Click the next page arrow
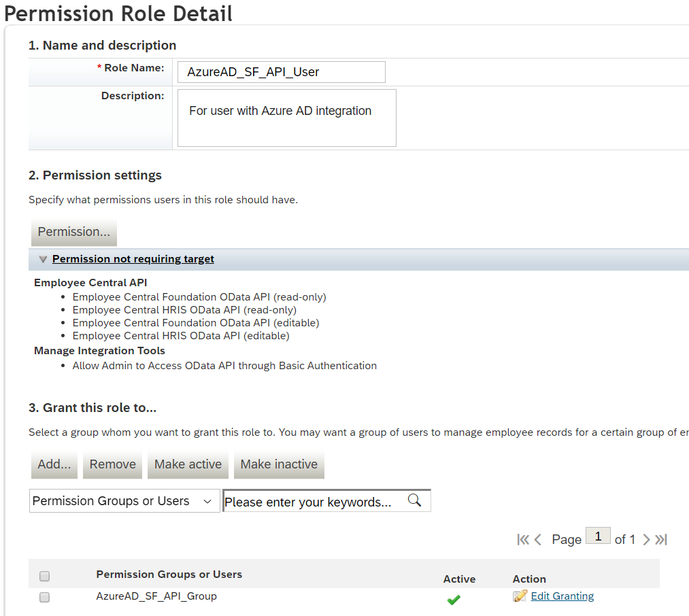Image resolution: width=689 pixels, height=616 pixels. (x=646, y=540)
